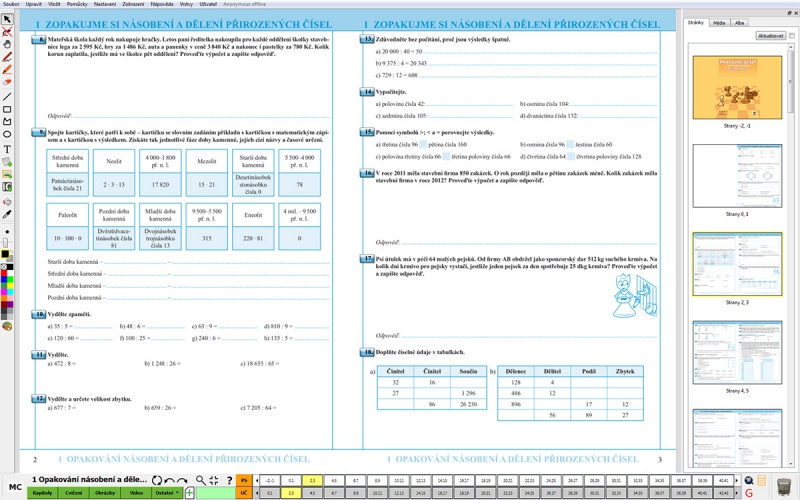800x500 pixels.
Task: Select the orange highlighter tool
Action: click(x=7, y=69)
